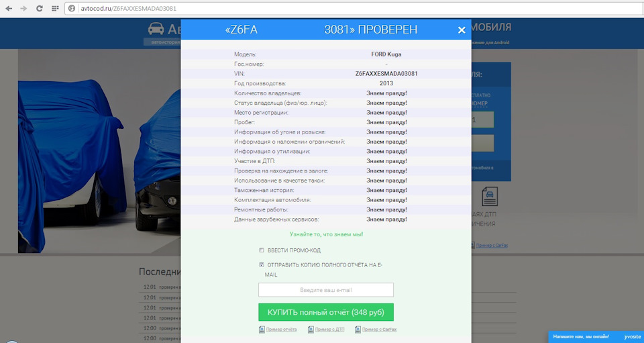This screenshot has width=644, height=343.
Task: Click the Информация о утилизации label
Action: pos(272,152)
